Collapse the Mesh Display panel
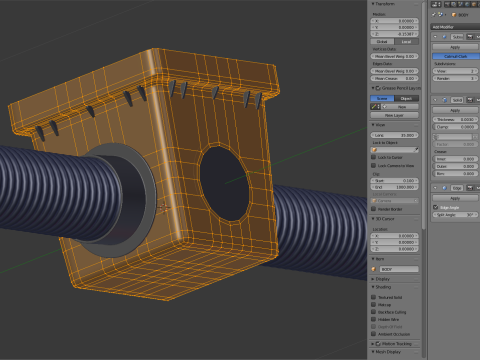This screenshot has height=360, width=480. click(373, 352)
